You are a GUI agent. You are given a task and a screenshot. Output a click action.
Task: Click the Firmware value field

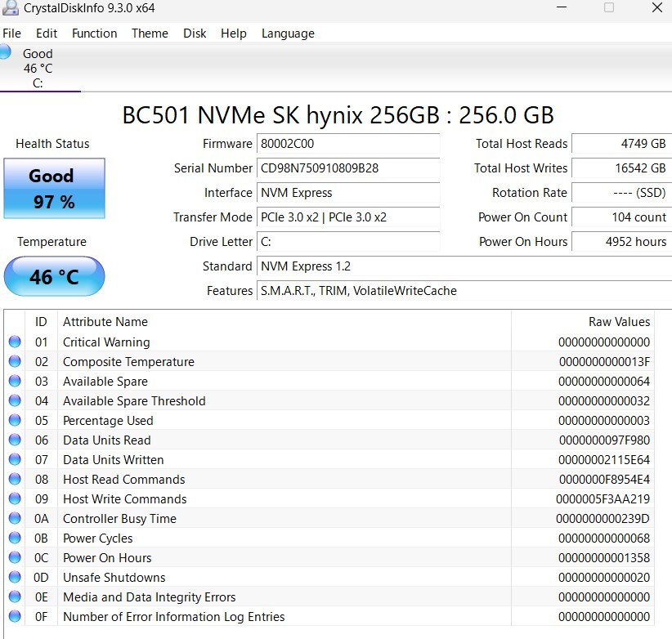[347, 144]
